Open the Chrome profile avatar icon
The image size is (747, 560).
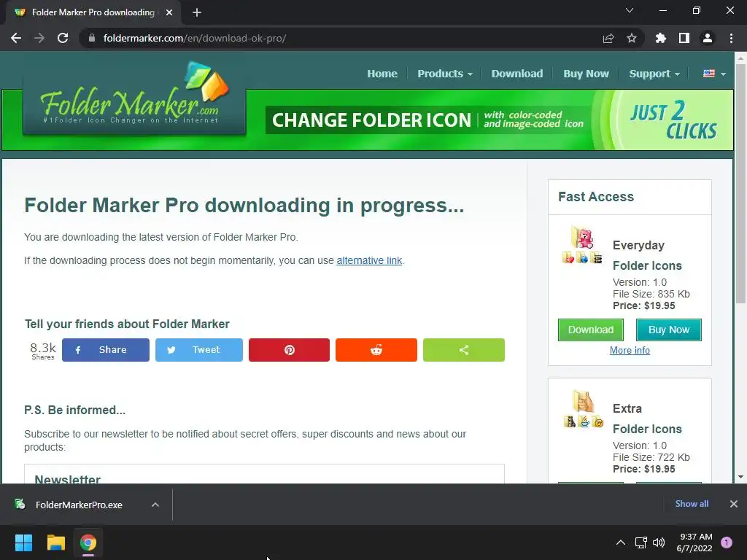tap(708, 38)
